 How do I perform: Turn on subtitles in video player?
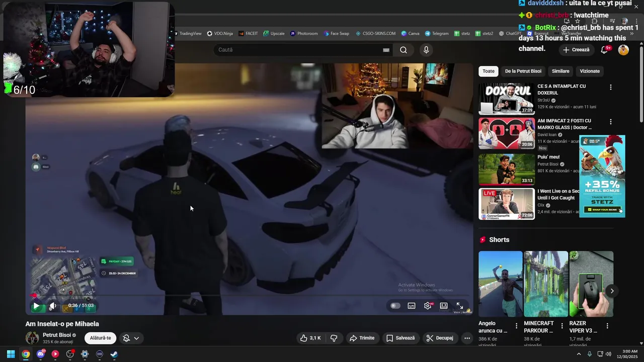click(412, 306)
